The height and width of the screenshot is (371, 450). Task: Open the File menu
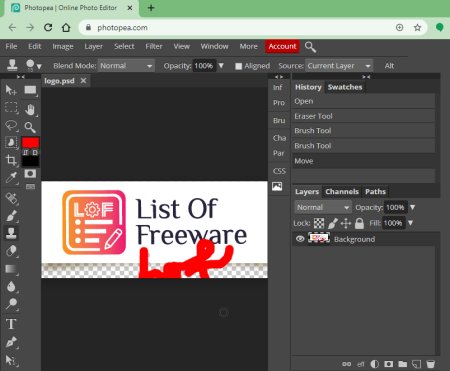tap(11, 46)
